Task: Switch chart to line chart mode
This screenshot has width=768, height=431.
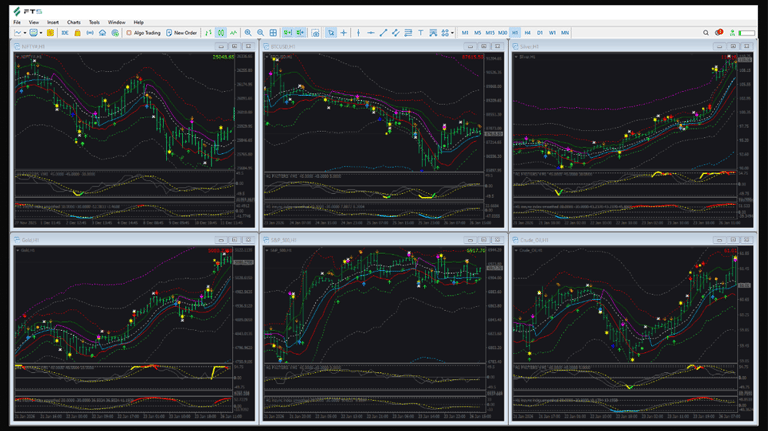Action: pos(233,33)
